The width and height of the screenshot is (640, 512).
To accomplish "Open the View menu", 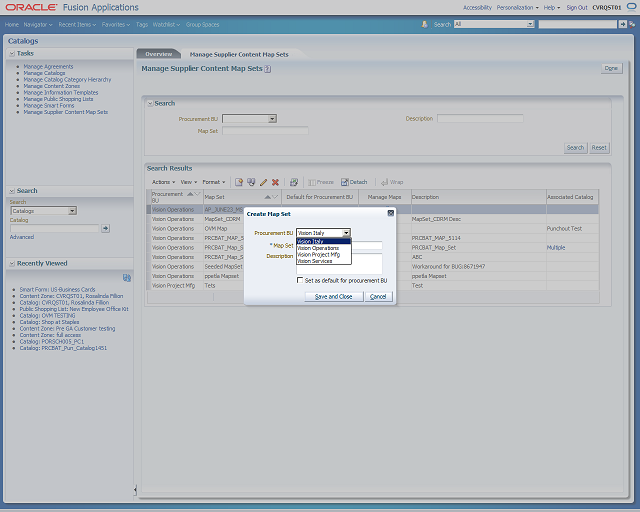I will pos(189,182).
